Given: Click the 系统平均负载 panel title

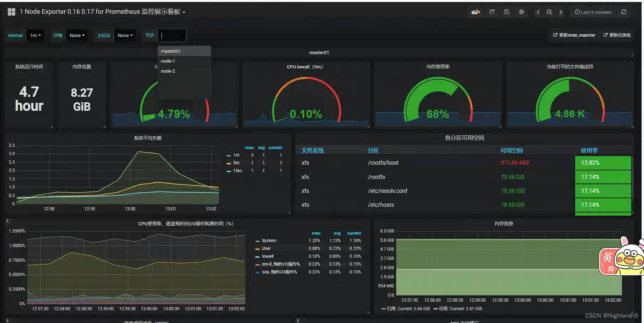Looking at the screenshot, I should tap(148, 138).
